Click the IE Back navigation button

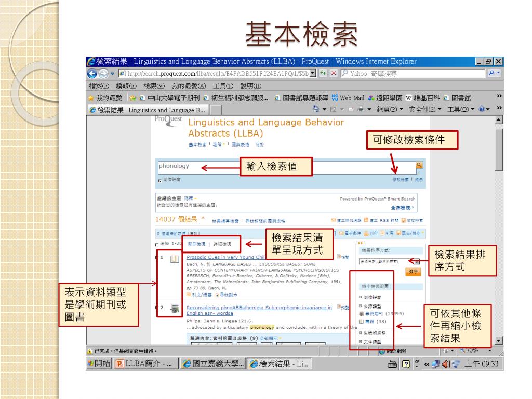coord(92,73)
